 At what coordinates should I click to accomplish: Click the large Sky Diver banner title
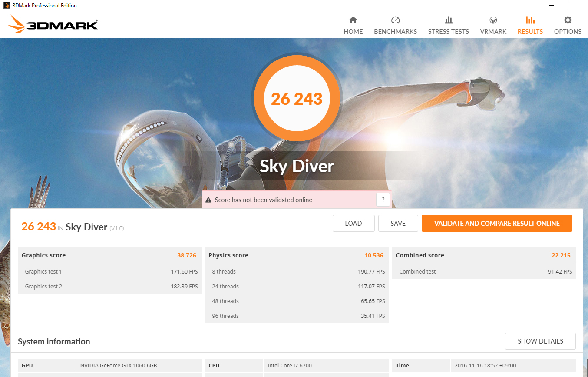[297, 166]
